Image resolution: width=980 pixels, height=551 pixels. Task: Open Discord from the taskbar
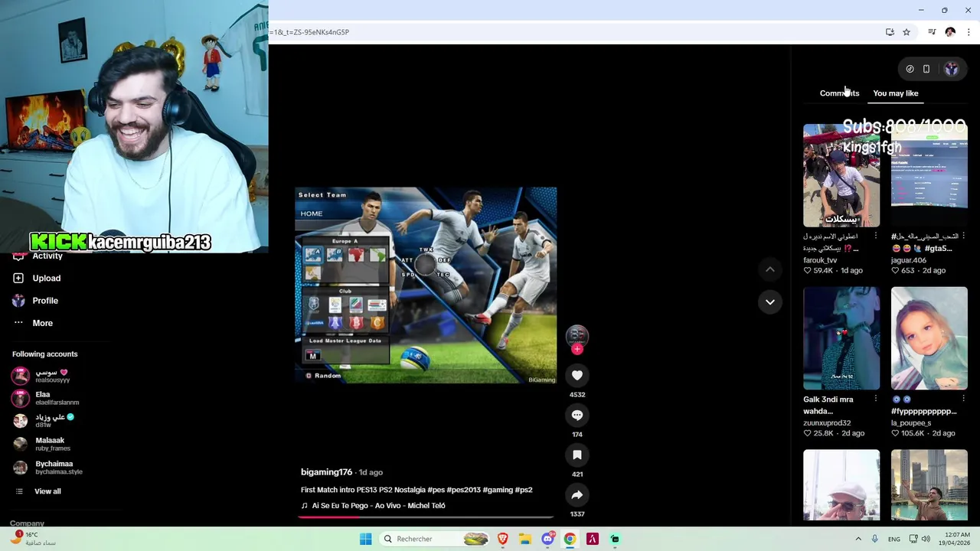pyautogui.click(x=547, y=539)
